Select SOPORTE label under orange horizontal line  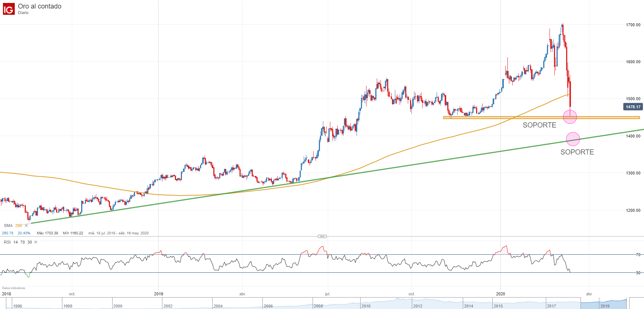[x=539, y=125]
